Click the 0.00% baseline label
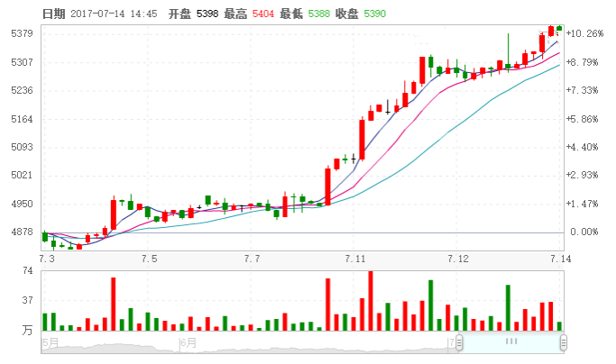This screenshot has width=616, height=364. click(588, 232)
